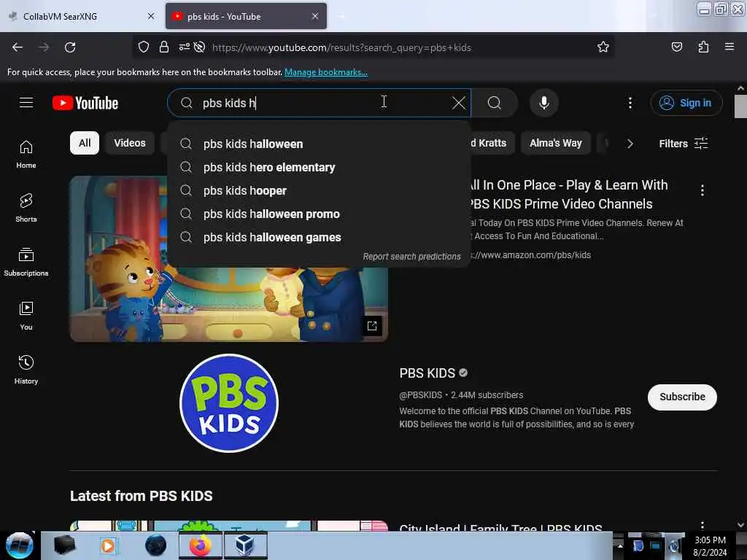Choose suggestion 'pbs kids halloween'

point(320,144)
